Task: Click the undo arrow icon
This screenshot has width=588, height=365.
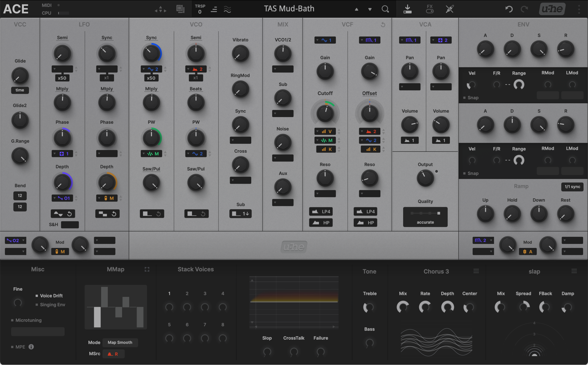Action: coord(509,9)
